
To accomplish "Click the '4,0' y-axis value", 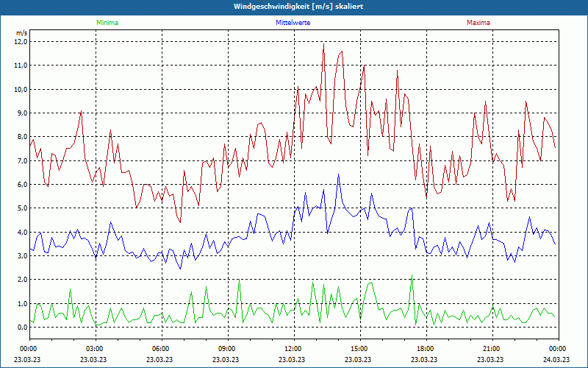I will [23, 232].
